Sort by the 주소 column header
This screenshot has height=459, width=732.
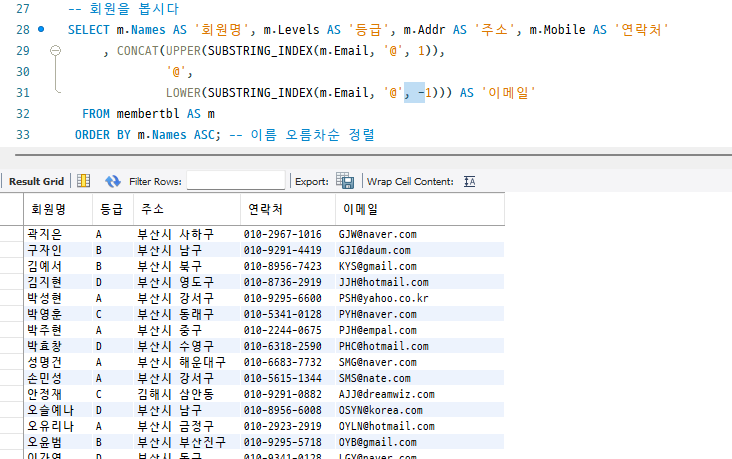pos(187,209)
